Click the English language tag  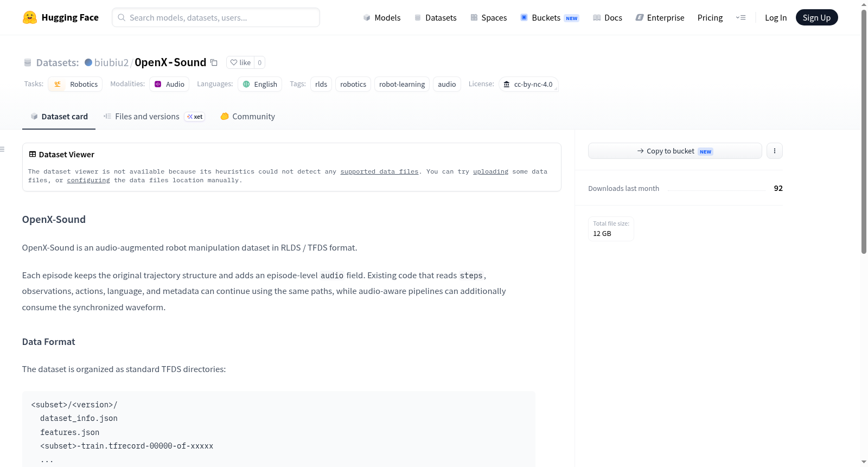click(260, 84)
